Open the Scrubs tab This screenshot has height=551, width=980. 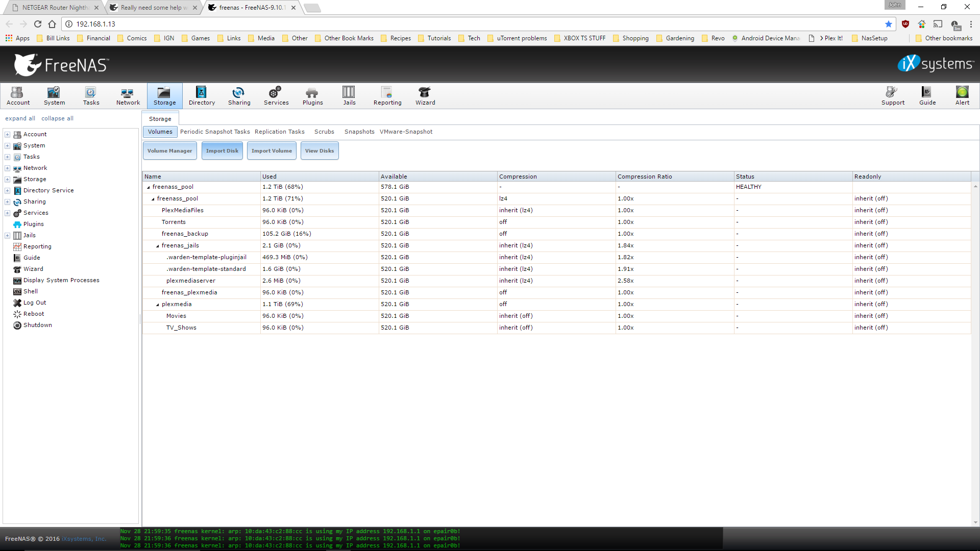324,132
